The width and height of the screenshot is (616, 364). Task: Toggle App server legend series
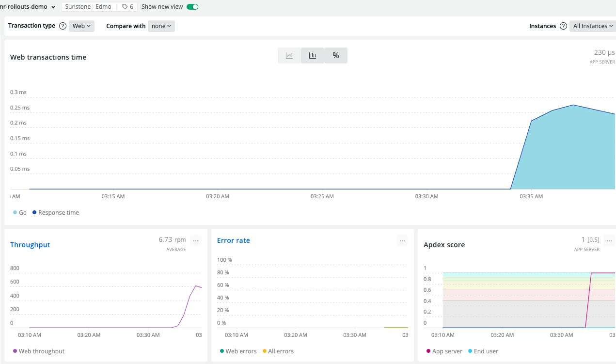click(x=444, y=351)
